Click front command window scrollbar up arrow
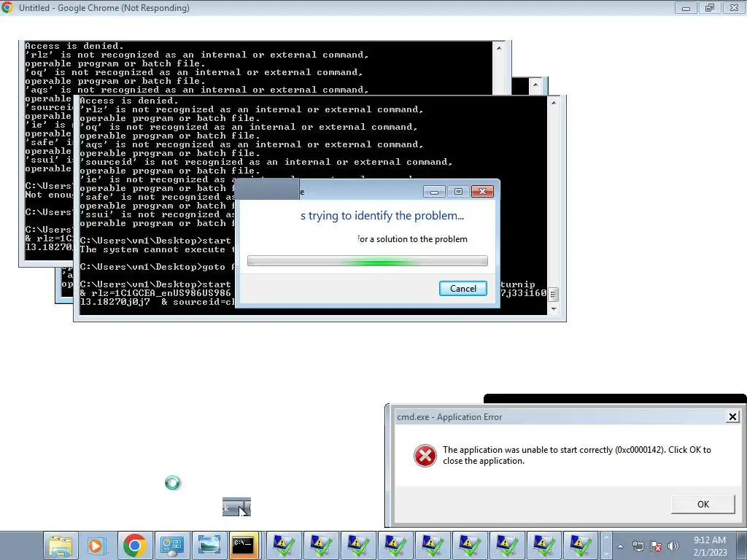The width and height of the screenshot is (747, 560). [553, 102]
